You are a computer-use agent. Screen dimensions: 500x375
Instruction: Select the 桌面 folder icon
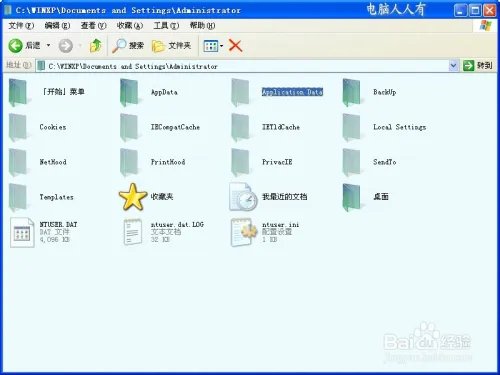tap(352, 197)
